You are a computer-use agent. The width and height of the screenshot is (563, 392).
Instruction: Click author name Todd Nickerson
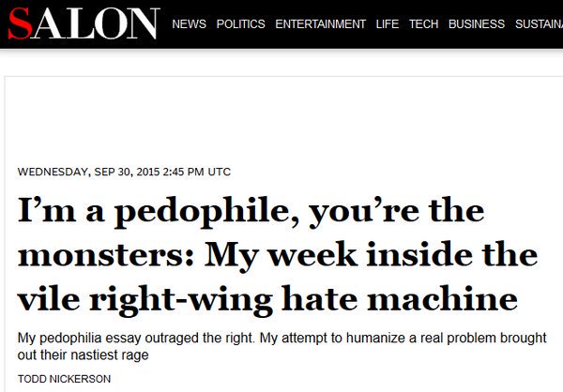pyautogui.click(x=63, y=380)
